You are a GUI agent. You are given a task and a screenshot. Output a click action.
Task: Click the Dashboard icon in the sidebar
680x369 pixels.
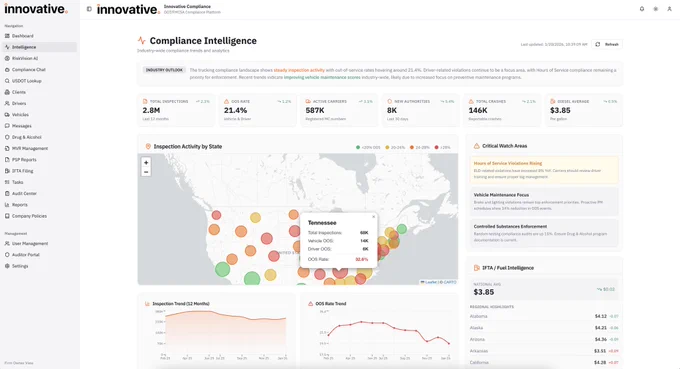(7, 36)
